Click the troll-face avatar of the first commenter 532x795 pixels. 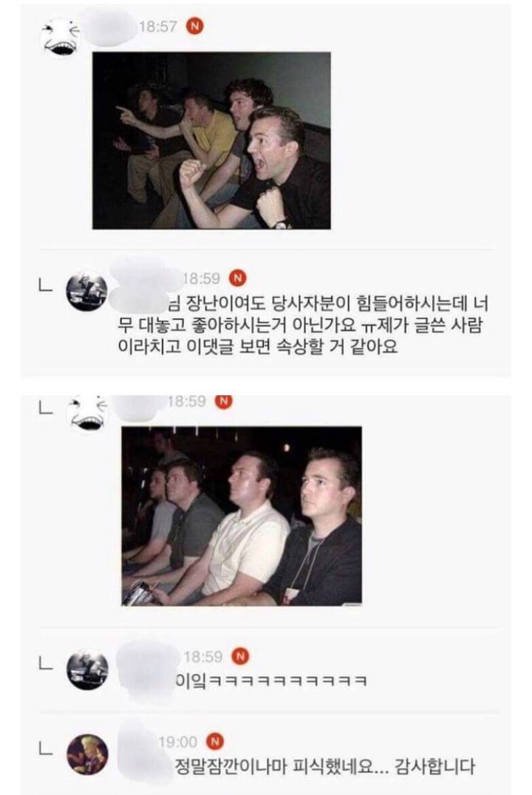coord(61,38)
